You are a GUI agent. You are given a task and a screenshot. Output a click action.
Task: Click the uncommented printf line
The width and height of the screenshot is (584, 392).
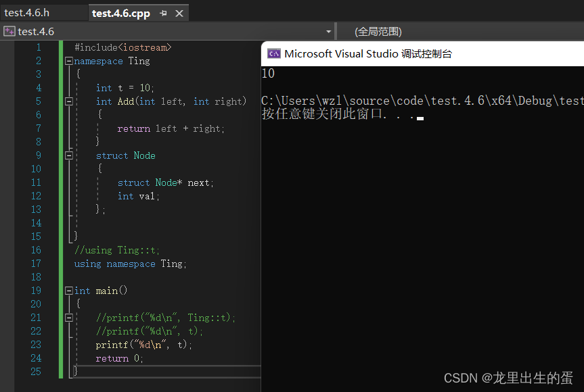click(143, 345)
